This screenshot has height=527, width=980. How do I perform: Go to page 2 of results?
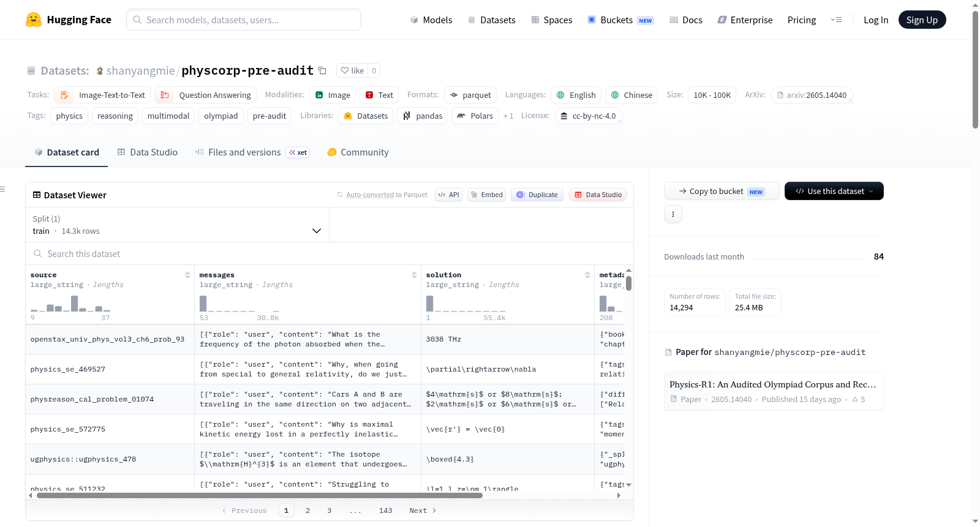(307, 510)
